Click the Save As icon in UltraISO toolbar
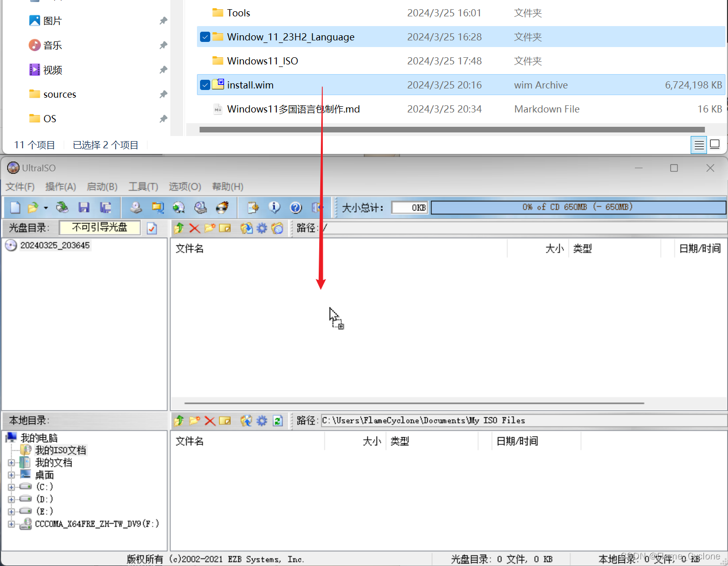 105,208
